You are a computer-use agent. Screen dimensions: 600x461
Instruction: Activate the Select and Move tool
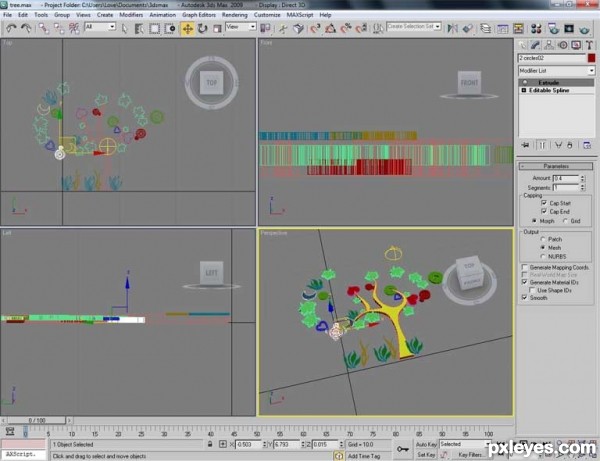click(x=188, y=29)
